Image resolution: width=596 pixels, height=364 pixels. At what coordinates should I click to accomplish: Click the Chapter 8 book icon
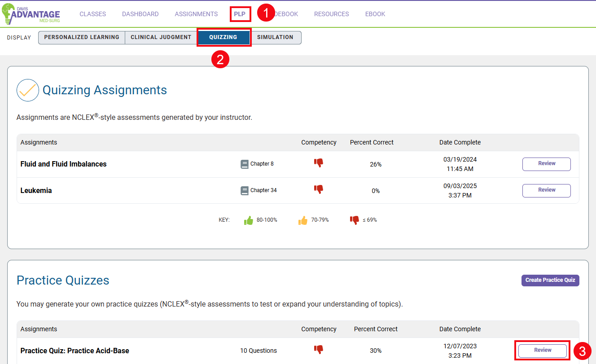tap(244, 164)
